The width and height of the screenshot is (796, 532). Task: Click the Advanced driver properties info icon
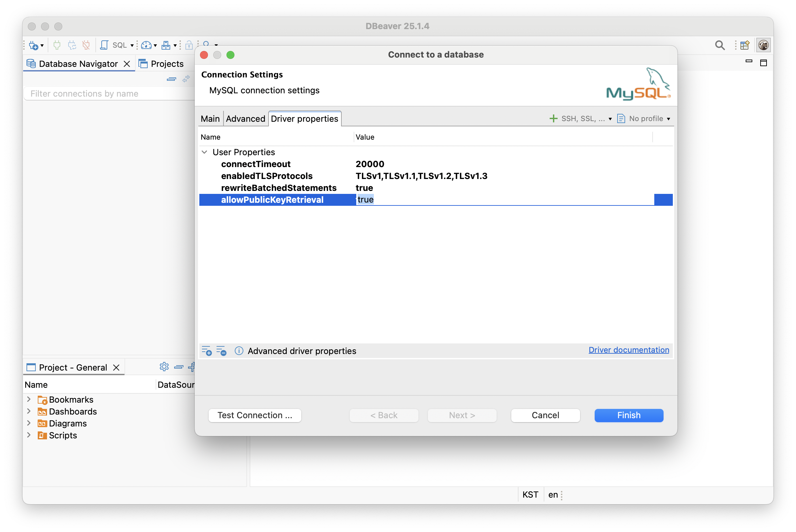(x=239, y=351)
